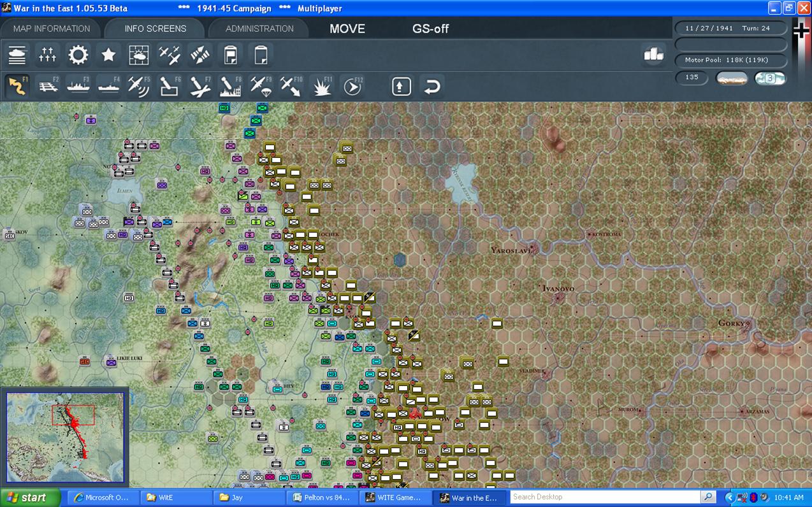The width and height of the screenshot is (812, 507).
Task: Open the weather map grid icon
Action: pyautogui.click(x=139, y=55)
